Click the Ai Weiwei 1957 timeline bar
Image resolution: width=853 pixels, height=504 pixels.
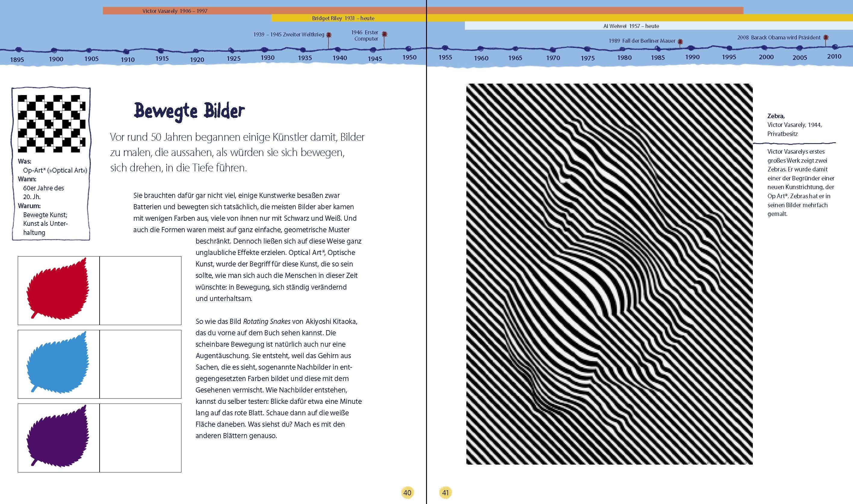pos(631,26)
